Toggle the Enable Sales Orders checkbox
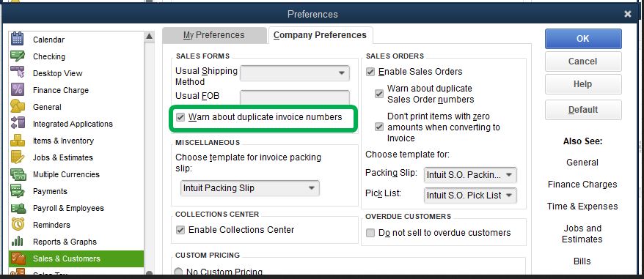 (370, 72)
